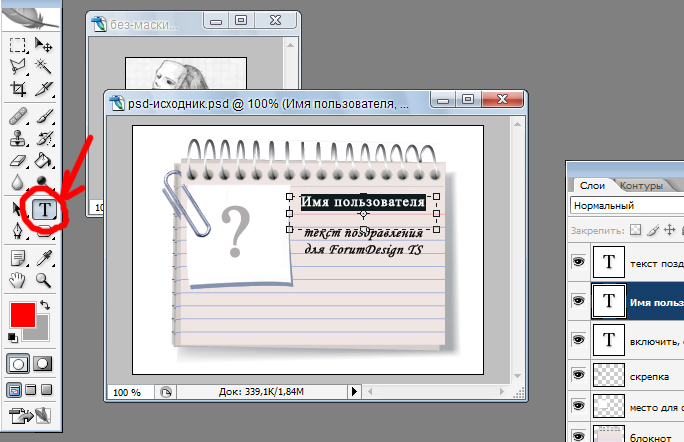Image resolution: width=684 pixels, height=442 pixels.
Task: Switch to Standard editing mode
Action: tap(18, 364)
